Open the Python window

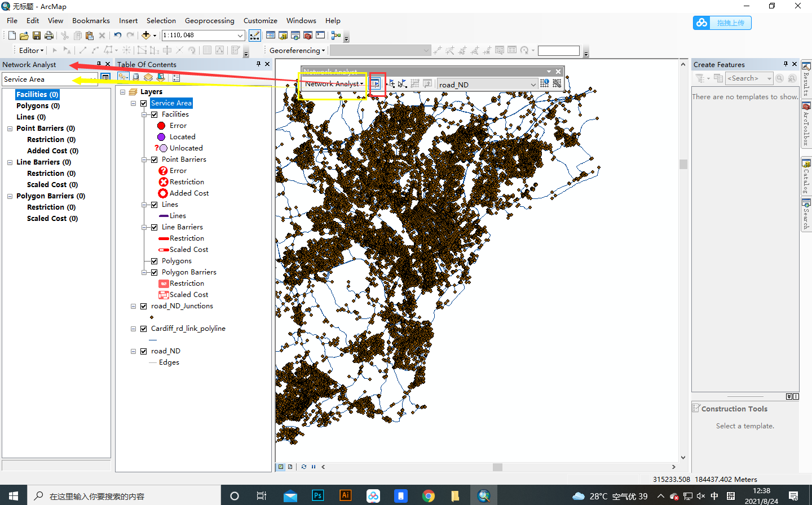pos(320,35)
